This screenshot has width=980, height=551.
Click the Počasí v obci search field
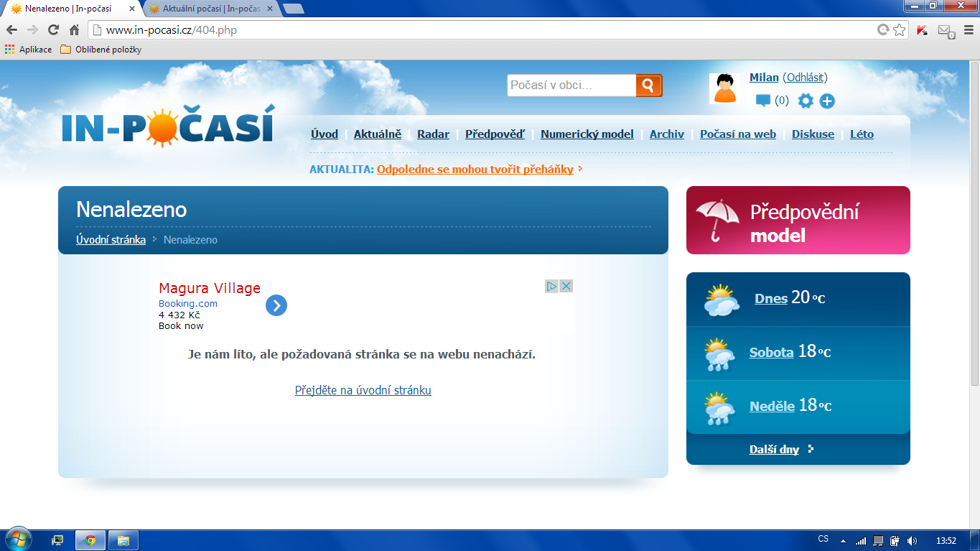pyautogui.click(x=571, y=85)
